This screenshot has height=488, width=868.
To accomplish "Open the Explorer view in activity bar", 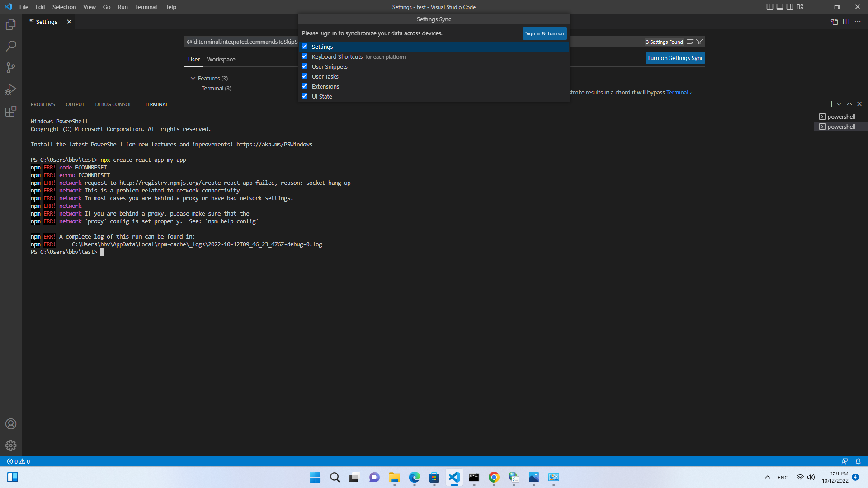I will (x=11, y=24).
